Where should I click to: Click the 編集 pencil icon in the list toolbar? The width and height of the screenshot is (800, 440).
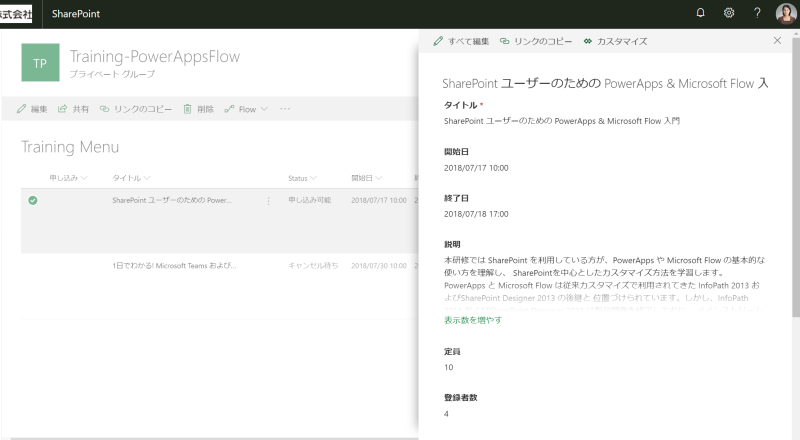(21, 109)
